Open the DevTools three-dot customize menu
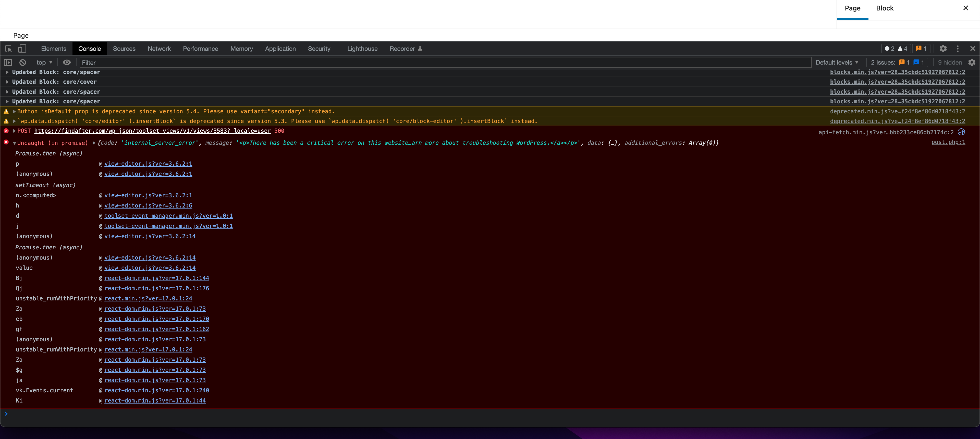The width and height of the screenshot is (980, 439). click(958, 49)
